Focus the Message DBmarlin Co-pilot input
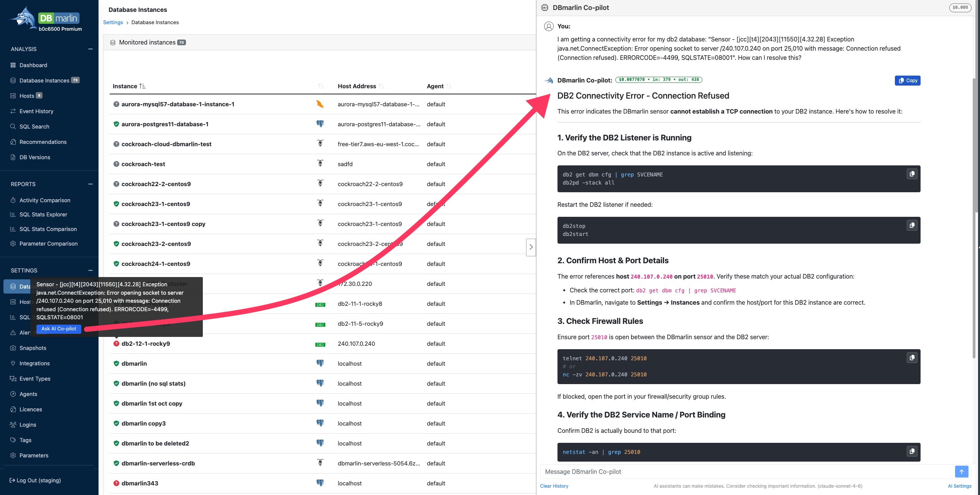This screenshot has height=495, width=980. 747,472
